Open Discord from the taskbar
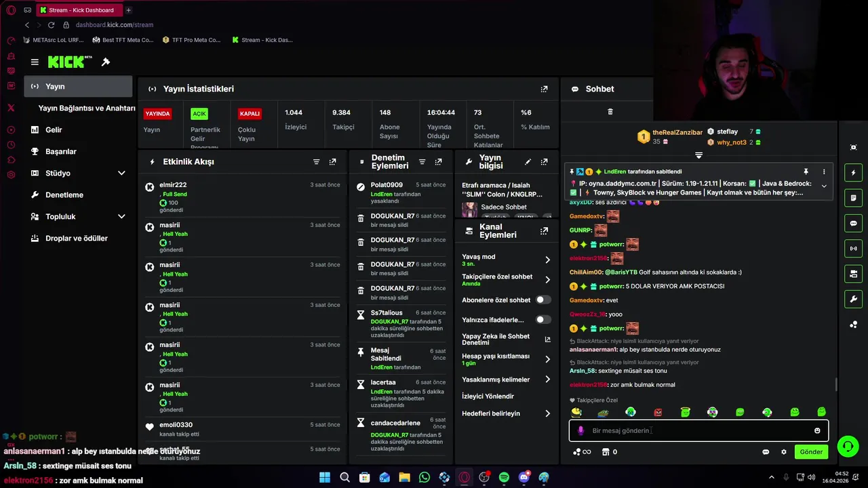 524,477
